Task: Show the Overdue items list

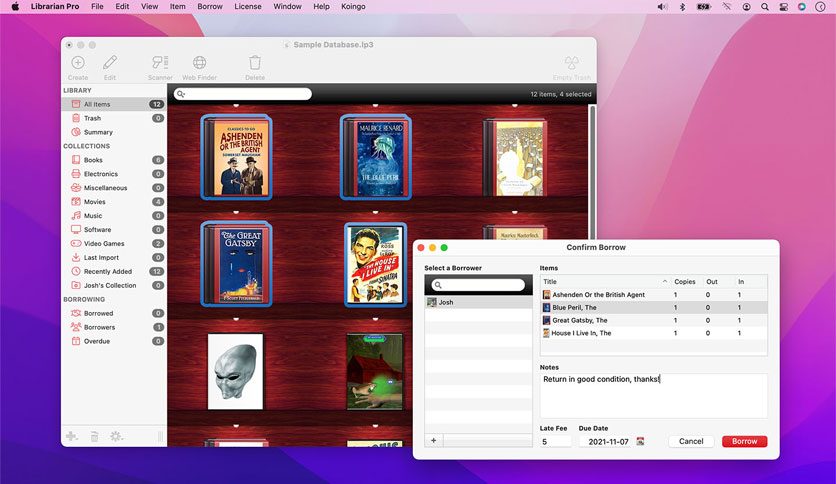Action: 114,341
